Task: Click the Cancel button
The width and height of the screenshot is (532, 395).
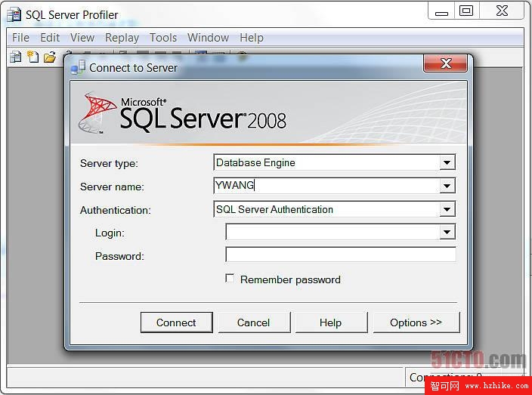Action: pos(254,322)
